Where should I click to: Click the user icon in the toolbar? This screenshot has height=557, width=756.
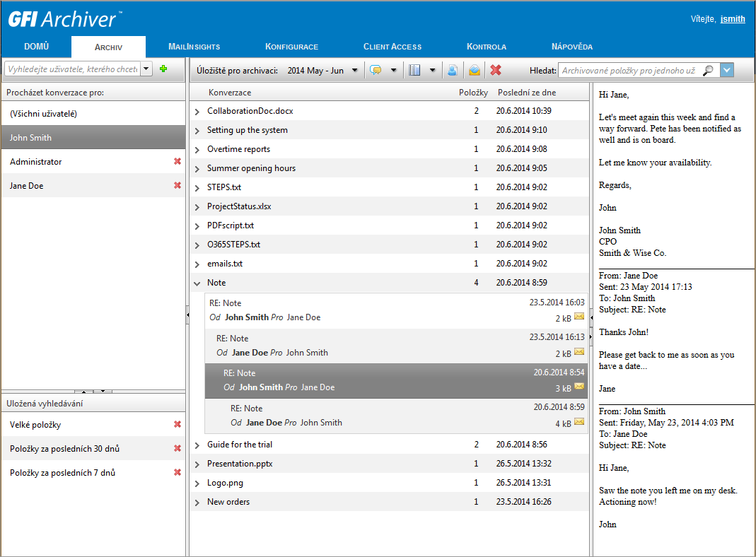click(452, 71)
